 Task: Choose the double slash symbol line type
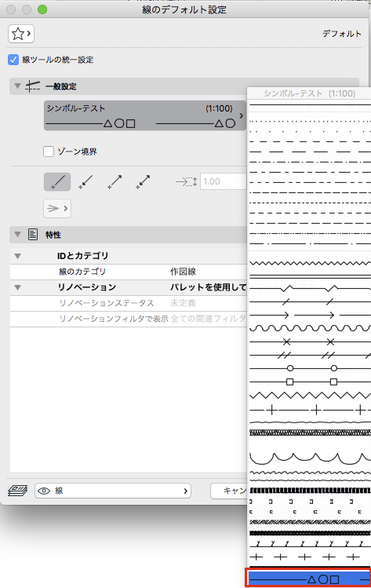pos(310,355)
